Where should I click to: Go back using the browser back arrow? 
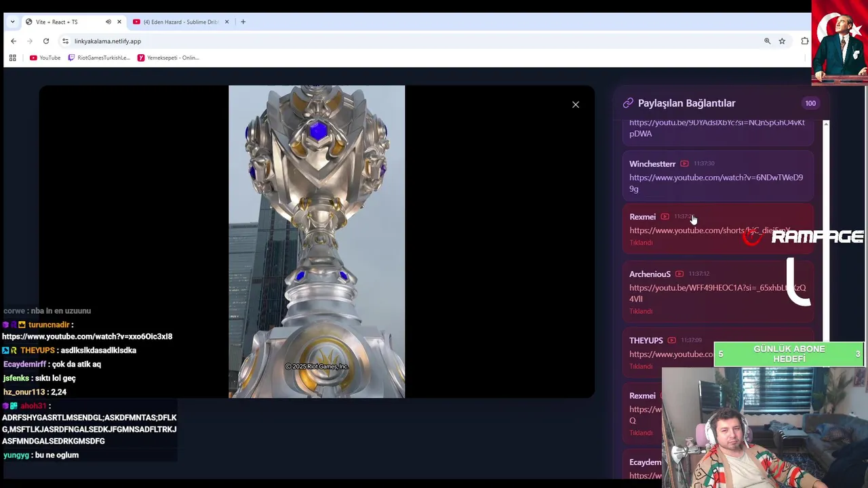(x=13, y=41)
